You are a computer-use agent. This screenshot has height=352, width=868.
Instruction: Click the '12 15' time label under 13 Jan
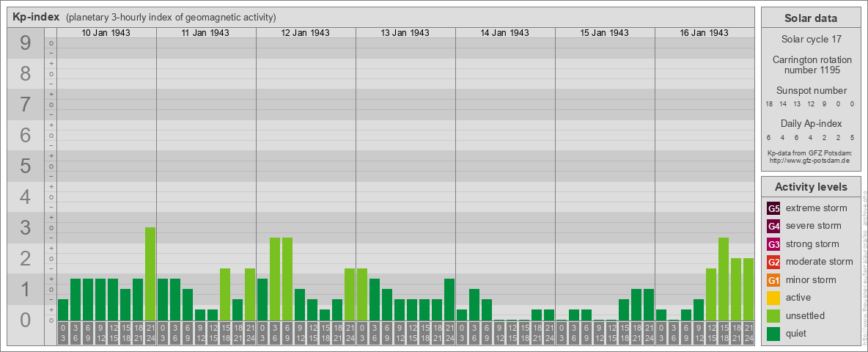(412, 333)
